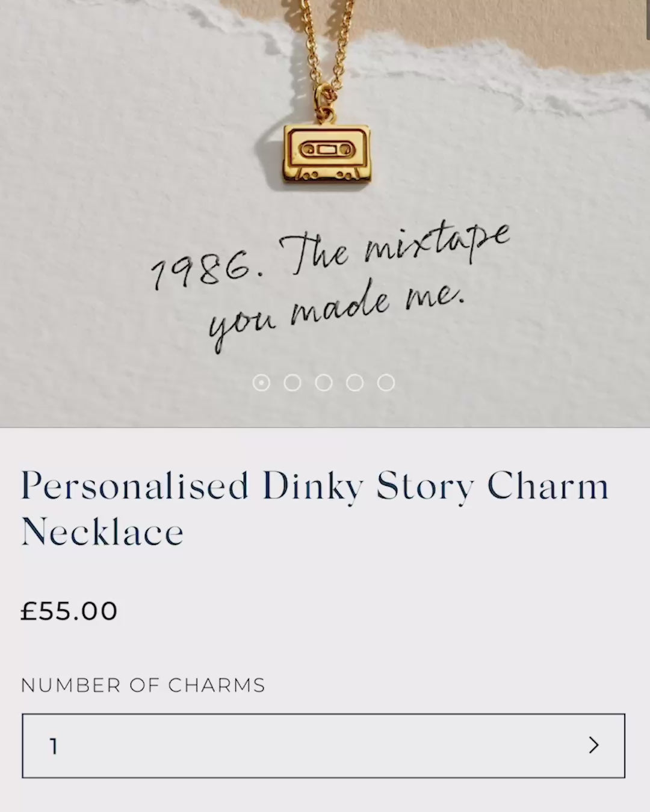650x812 pixels.
Task: Jump to the fourth carousel slide dot
Action: click(355, 383)
